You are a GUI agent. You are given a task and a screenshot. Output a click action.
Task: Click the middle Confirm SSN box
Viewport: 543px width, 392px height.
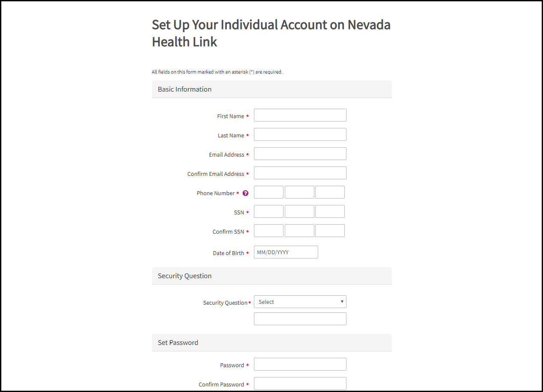point(299,231)
